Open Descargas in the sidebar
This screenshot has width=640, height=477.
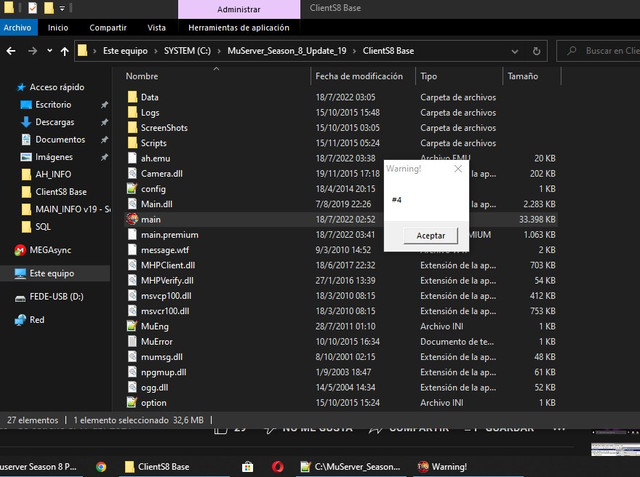coord(55,122)
